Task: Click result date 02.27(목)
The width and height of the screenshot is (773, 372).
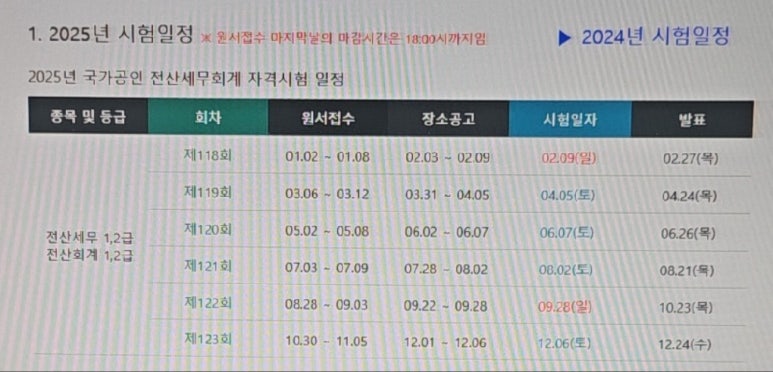Action: pyautogui.click(x=691, y=159)
